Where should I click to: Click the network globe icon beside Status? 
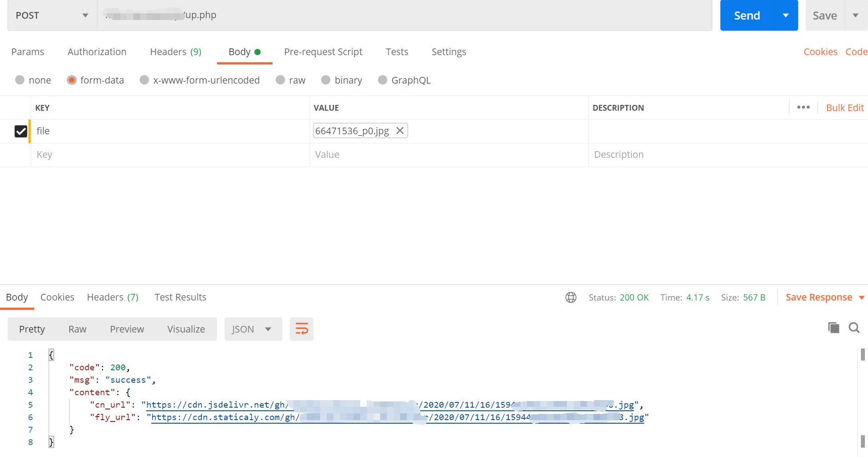(x=571, y=297)
